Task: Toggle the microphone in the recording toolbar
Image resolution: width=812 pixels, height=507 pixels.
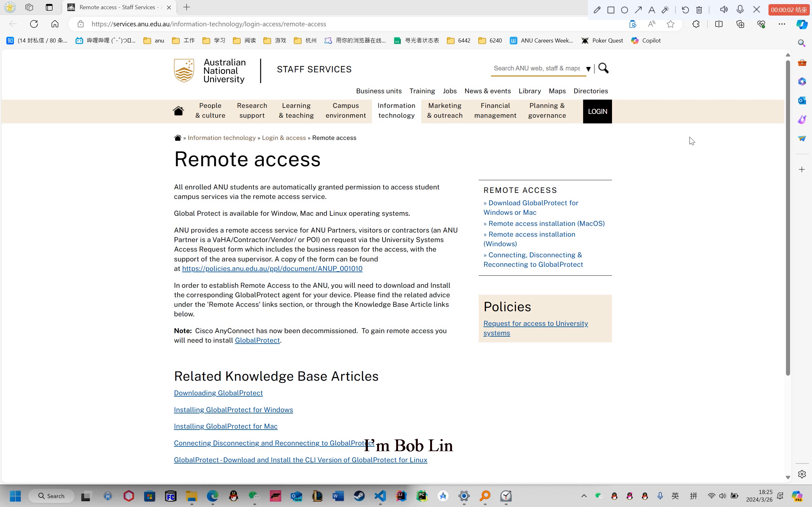Action: (741, 10)
